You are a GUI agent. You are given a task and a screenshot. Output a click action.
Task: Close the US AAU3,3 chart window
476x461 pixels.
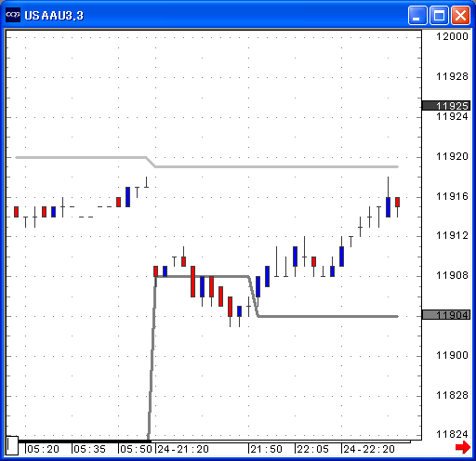(x=460, y=15)
